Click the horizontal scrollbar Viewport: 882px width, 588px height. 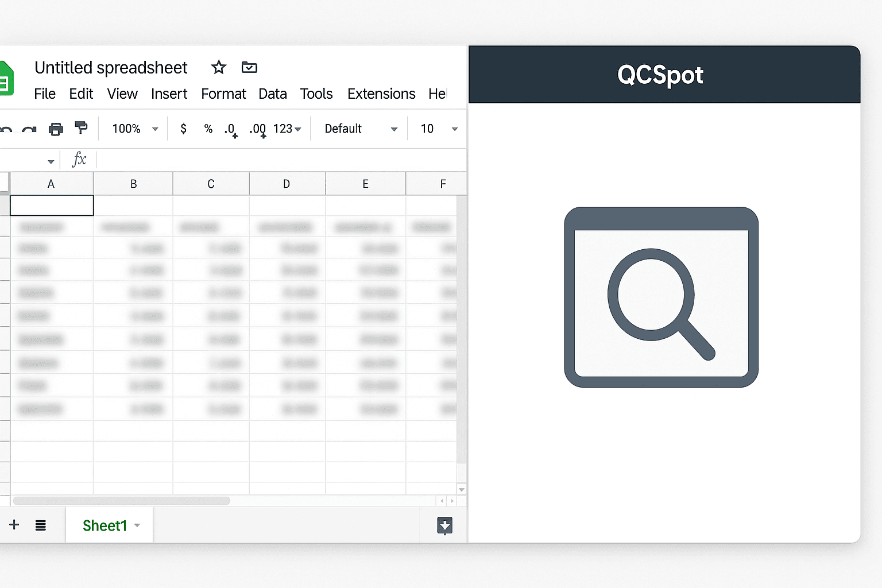(122, 501)
